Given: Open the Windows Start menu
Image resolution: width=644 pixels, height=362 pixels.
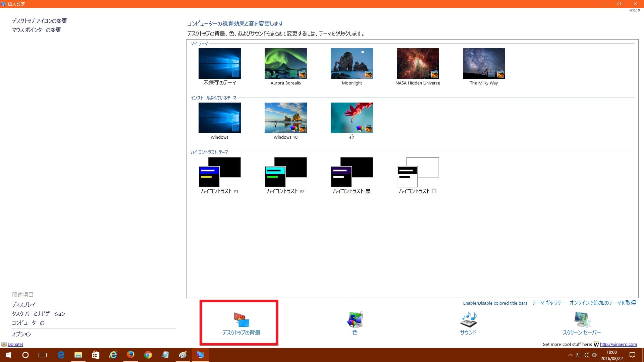Looking at the screenshot, I should pos(8,355).
